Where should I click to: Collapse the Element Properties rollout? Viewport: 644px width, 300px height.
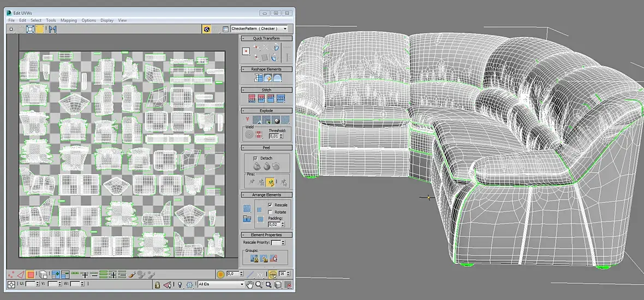click(x=266, y=234)
